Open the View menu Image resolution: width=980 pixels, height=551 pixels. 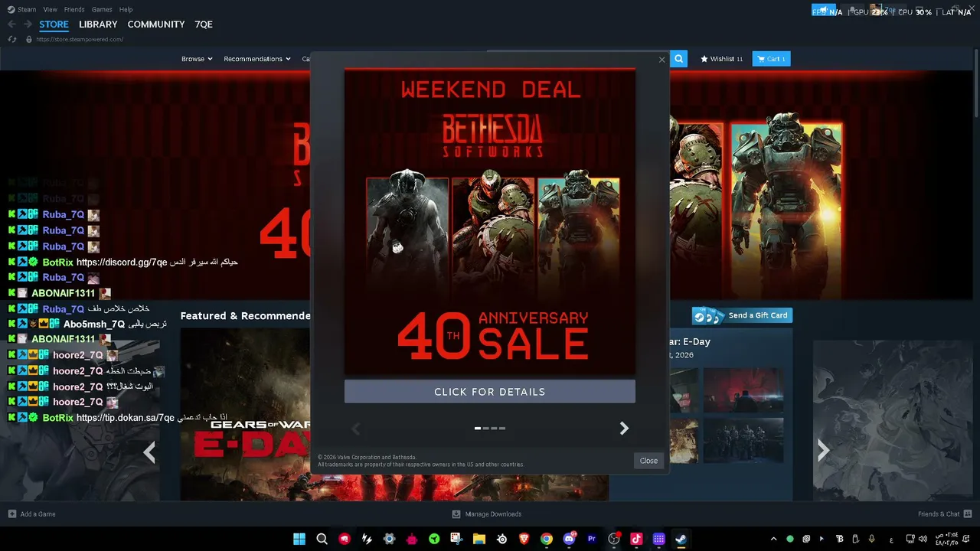click(51, 10)
